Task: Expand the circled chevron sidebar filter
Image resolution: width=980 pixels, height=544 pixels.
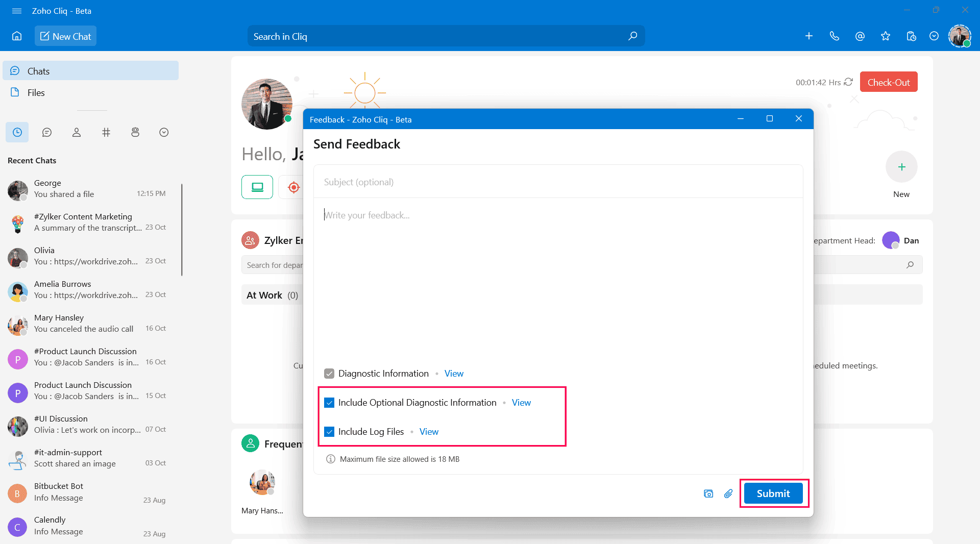Action: click(x=164, y=133)
